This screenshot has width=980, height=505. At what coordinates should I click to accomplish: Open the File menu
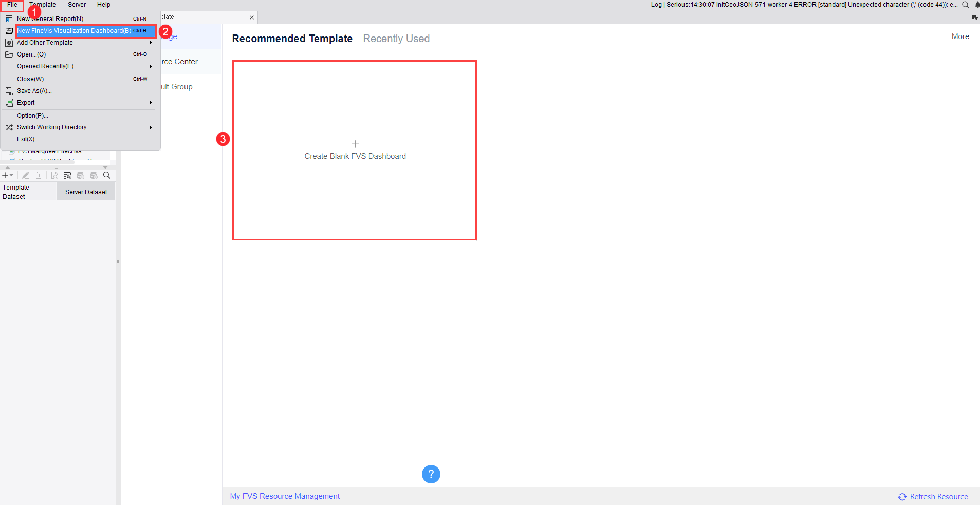pyautogui.click(x=12, y=5)
